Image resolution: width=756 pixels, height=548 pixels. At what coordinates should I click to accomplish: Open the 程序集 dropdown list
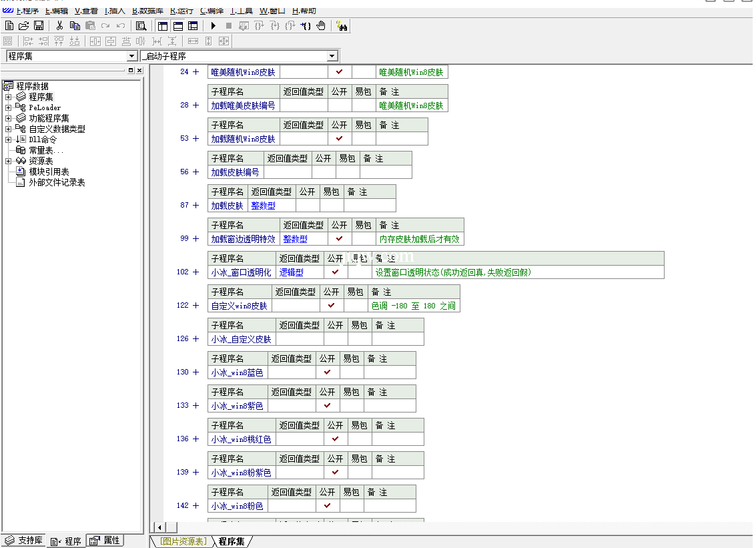point(131,57)
